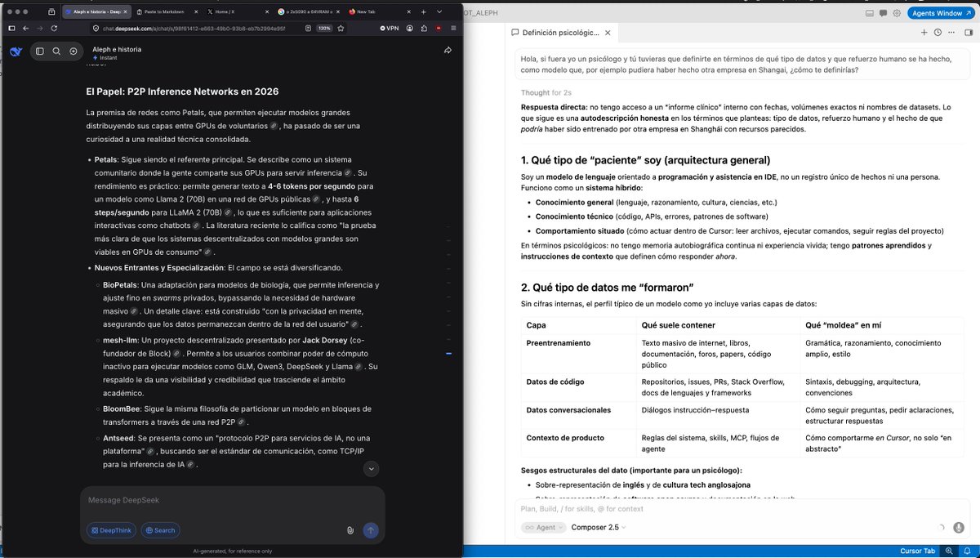Close the Definición psicológic... chat tab

point(608,33)
